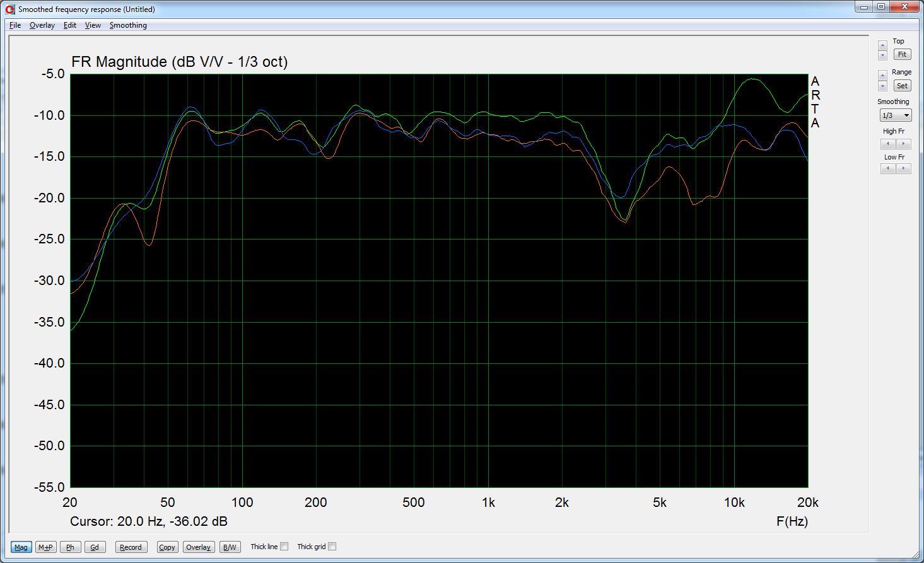Viewport: 924px width, 563px height.
Task: Open the File menu
Action: point(15,25)
